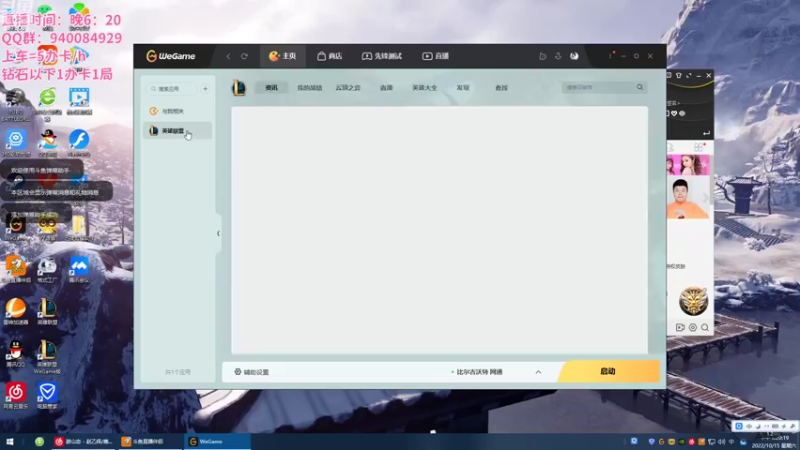Switch to the 斗鱼直播伴侣 taskbar button
The width and height of the screenshot is (800, 450).
point(150,441)
